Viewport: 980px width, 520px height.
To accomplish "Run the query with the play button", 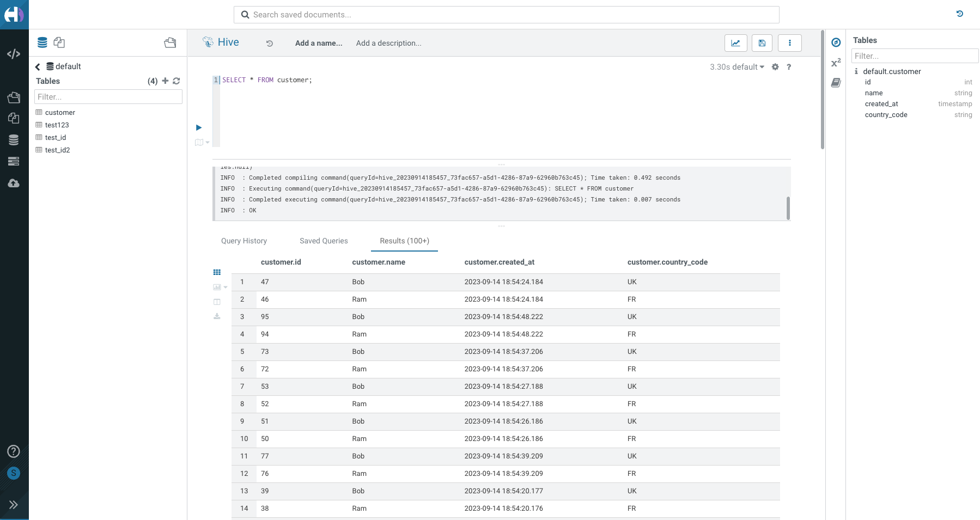I will pos(199,127).
